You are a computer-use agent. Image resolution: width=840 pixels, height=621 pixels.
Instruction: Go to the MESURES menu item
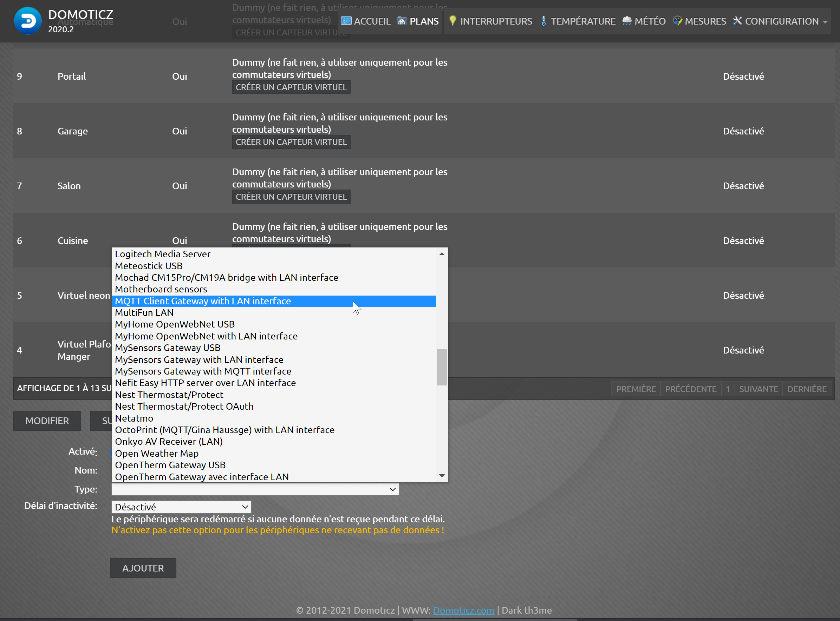[706, 21]
